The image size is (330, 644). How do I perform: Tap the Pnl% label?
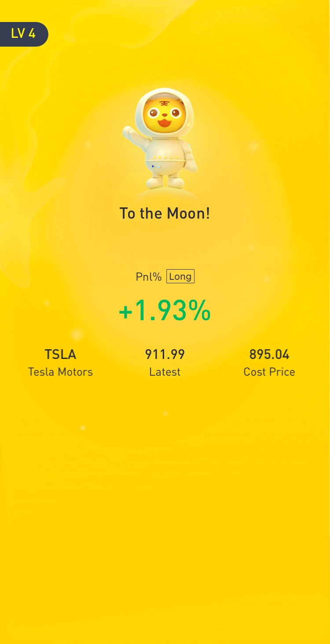pyautogui.click(x=149, y=277)
